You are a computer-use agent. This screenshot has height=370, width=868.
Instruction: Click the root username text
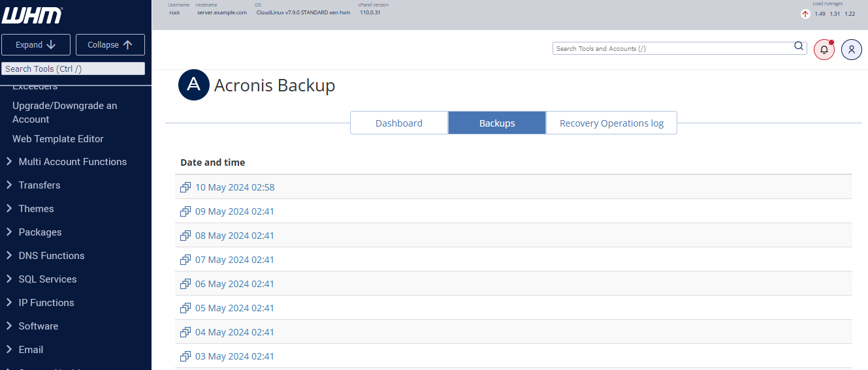pyautogui.click(x=174, y=12)
